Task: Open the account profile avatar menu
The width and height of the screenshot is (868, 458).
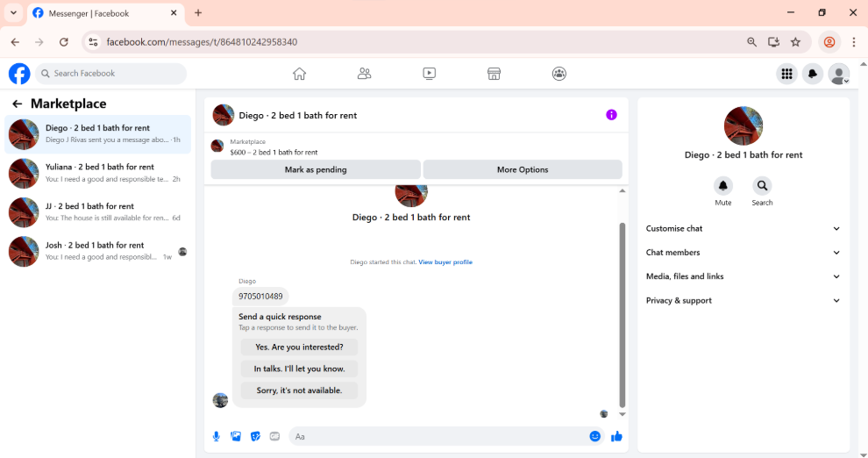Action: 839,74
